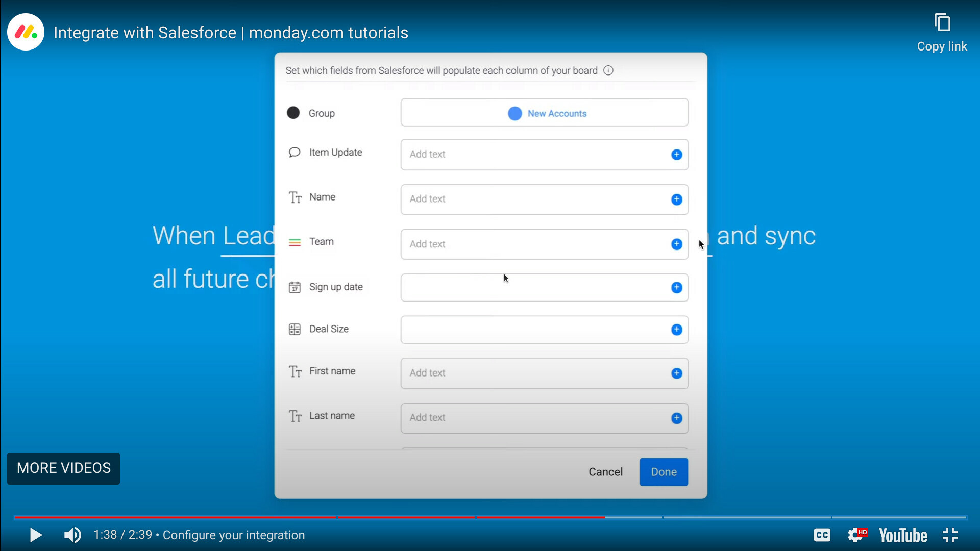This screenshot has width=980, height=551.
Task: Click the 'Name' column label
Action: pos(322,197)
